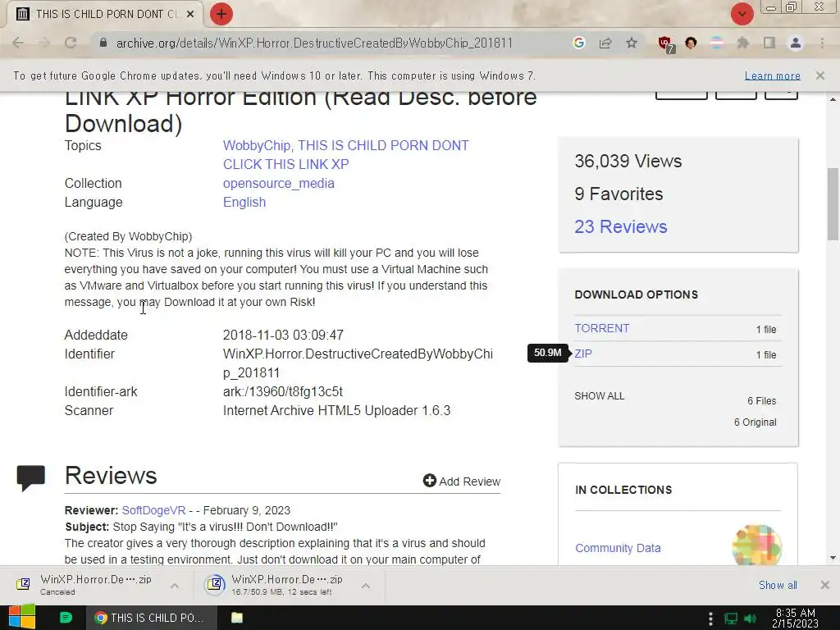
Task: Close the current browser tab
Action: point(190,15)
